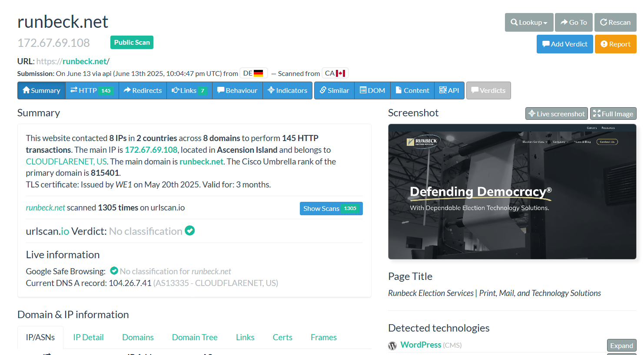Click the DE German flag icon

[258, 73]
